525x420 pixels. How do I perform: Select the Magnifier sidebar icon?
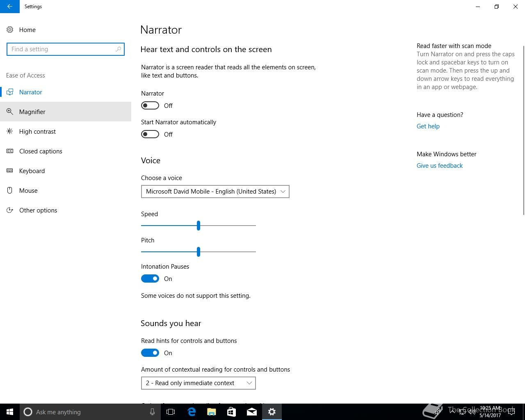click(10, 112)
